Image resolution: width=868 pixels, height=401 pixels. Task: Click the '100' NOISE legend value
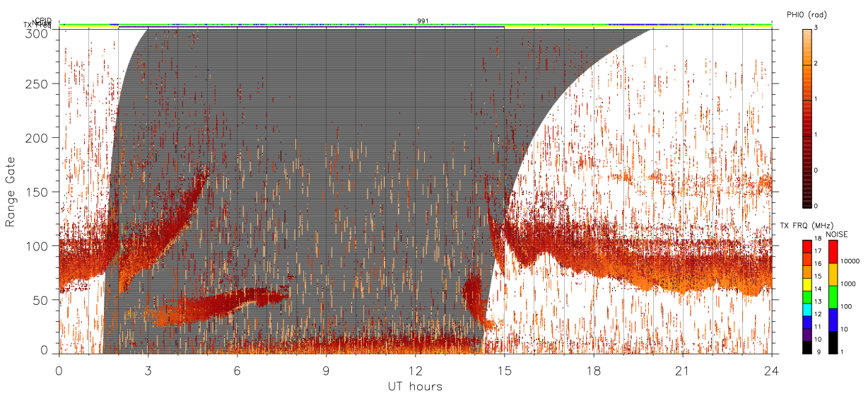coord(846,306)
